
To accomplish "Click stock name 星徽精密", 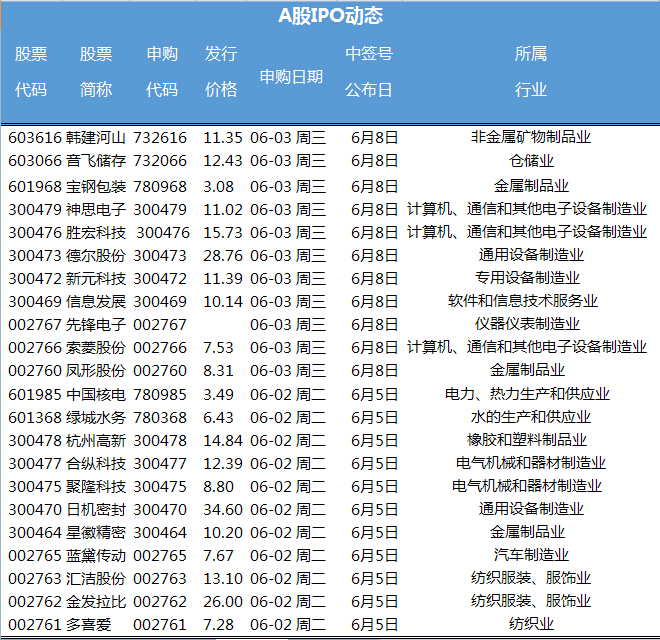I will [96, 533].
